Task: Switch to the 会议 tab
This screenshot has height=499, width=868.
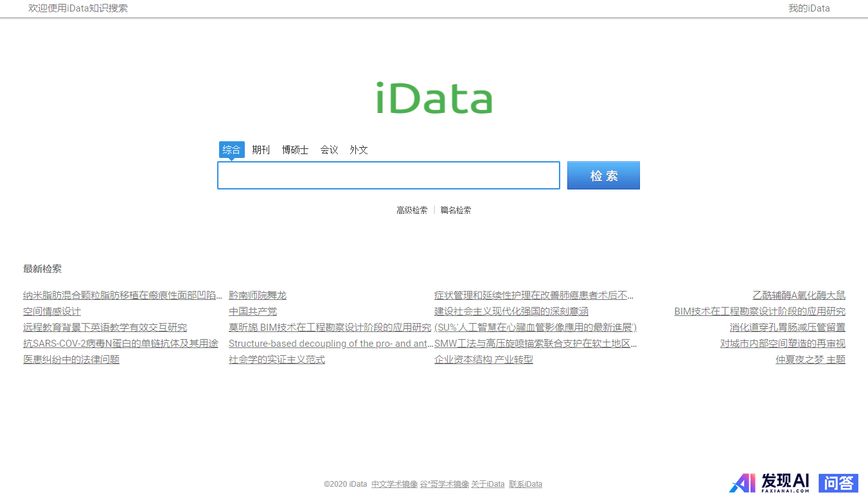Action: coord(329,150)
